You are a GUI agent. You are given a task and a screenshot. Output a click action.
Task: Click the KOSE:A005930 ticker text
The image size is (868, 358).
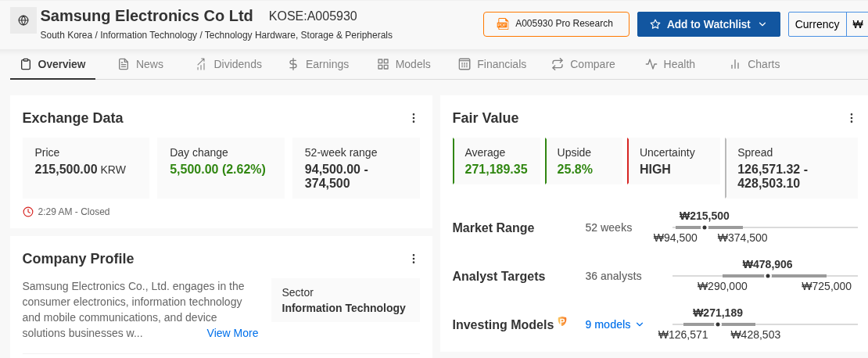pyautogui.click(x=313, y=16)
